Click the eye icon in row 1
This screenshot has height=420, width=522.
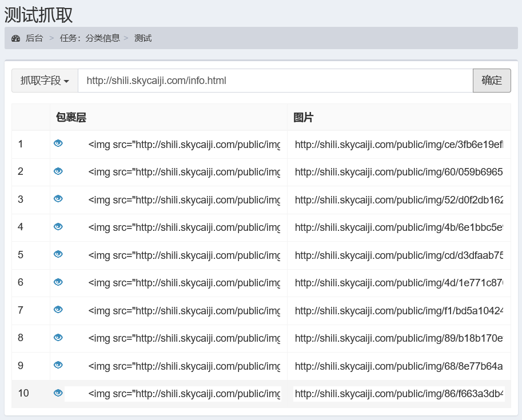pyautogui.click(x=58, y=143)
